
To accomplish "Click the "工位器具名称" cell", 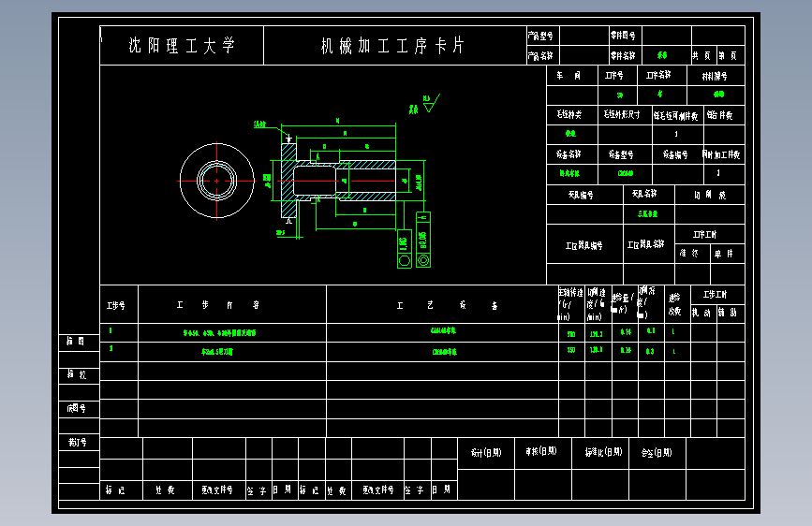I will 649,244.
